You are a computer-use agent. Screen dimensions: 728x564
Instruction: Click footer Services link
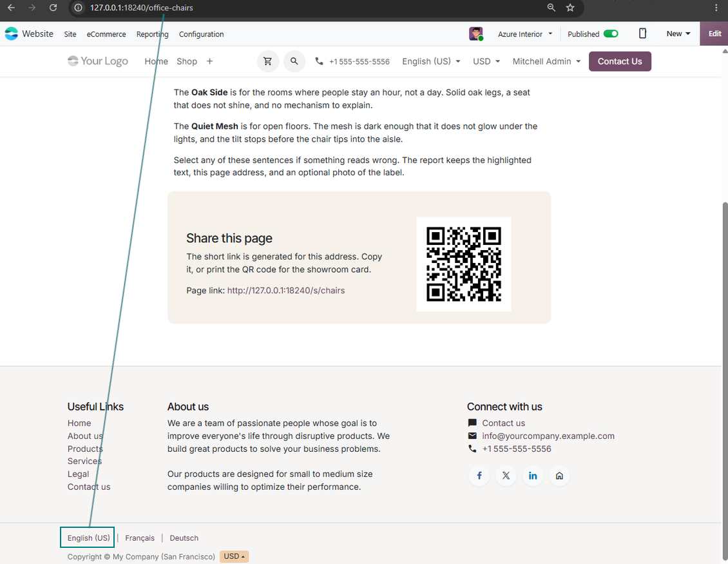point(84,461)
